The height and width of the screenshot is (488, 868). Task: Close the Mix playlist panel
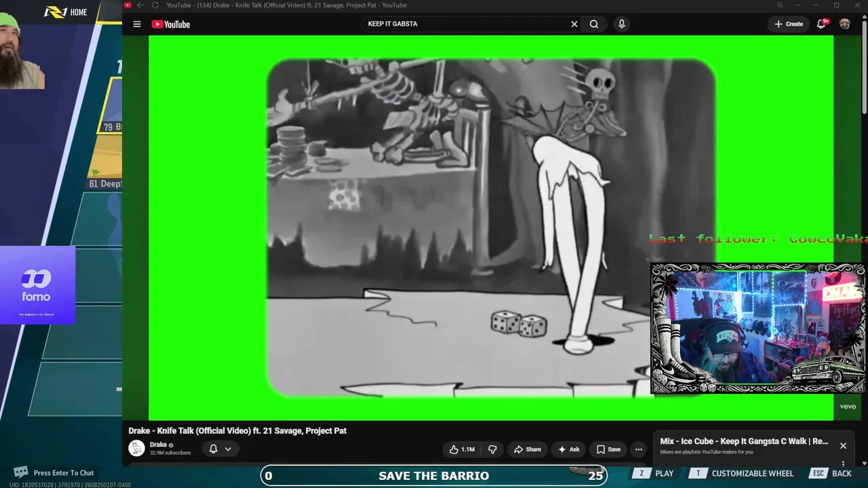tap(843, 446)
